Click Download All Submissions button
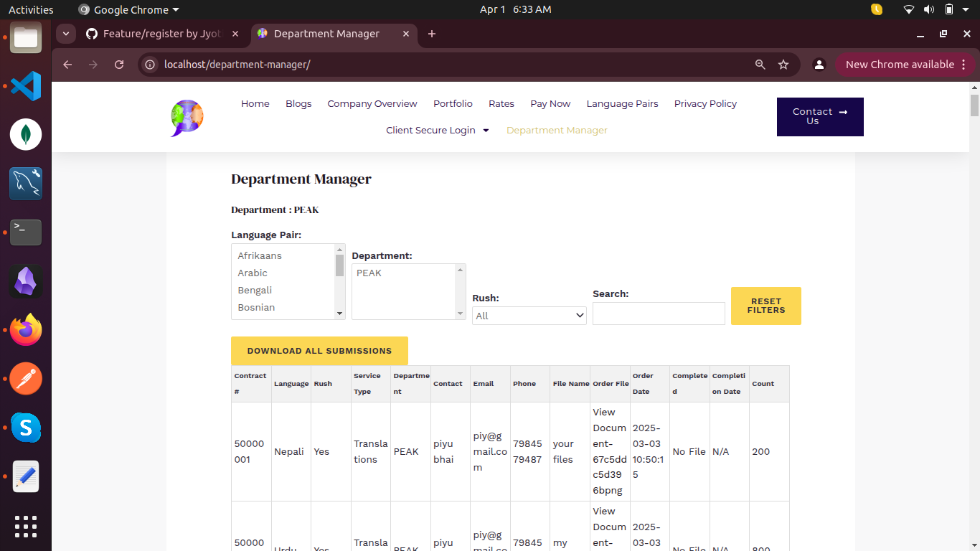The image size is (980, 551). 319,351
